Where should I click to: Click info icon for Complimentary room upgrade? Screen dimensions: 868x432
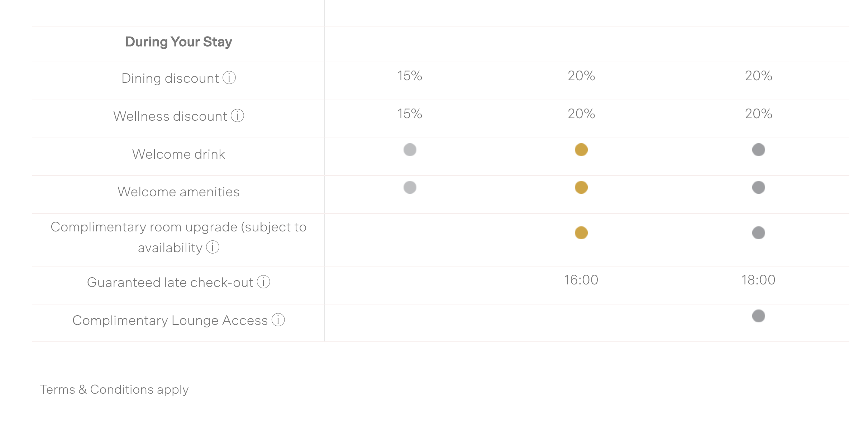(x=213, y=247)
